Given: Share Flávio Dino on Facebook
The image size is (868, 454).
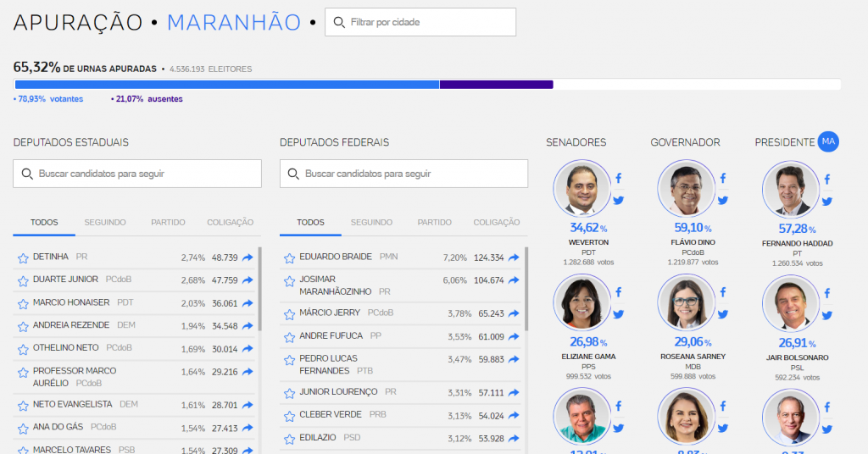Looking at the screenshot, I should pyautogui.click(x=723, y=178).
